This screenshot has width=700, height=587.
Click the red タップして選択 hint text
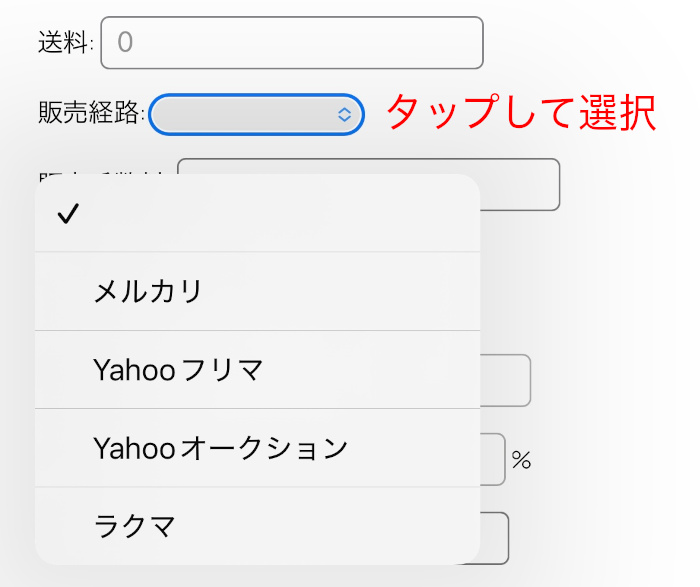pos(520,113)
